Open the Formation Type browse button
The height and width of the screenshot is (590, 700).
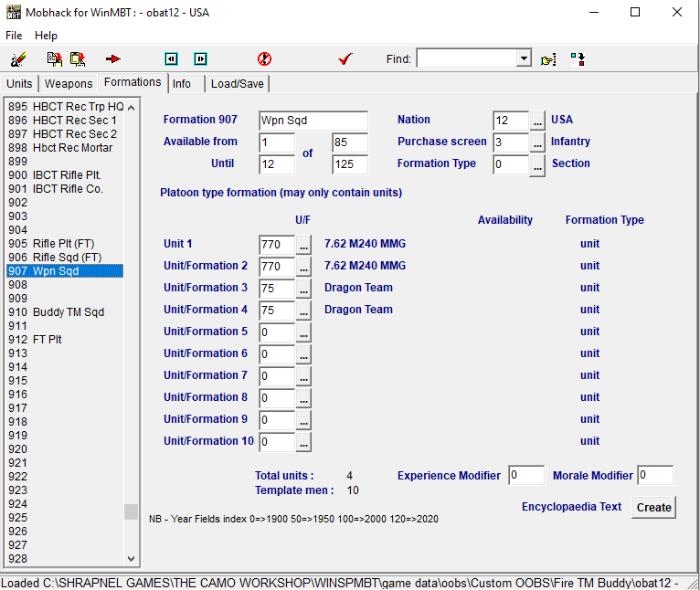point(537,164)
